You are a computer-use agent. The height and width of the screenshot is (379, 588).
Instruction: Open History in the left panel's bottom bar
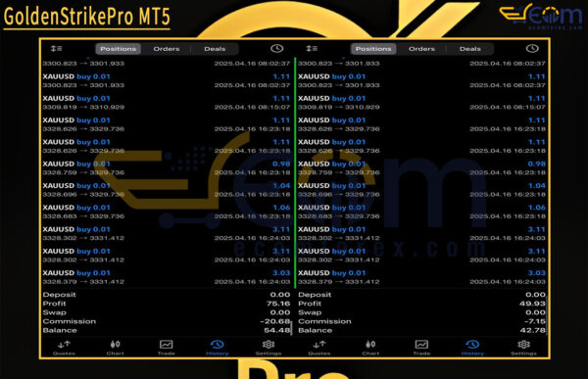(218, 348)
